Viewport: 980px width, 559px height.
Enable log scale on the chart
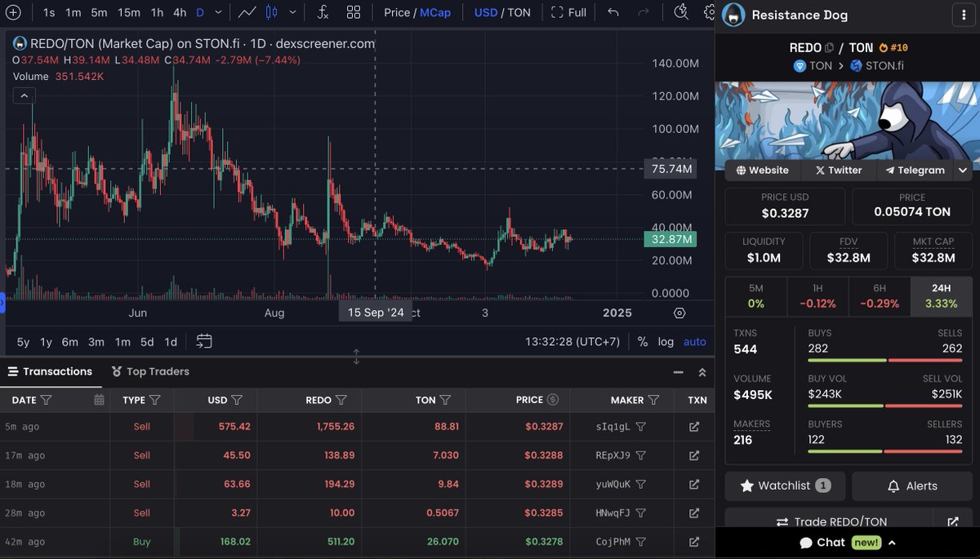tap(666, 343)
